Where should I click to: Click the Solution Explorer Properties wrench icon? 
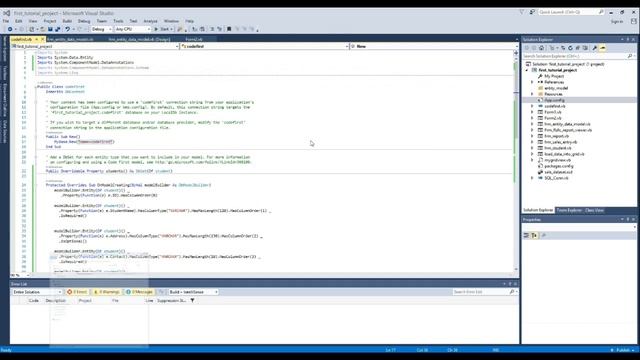point(595,48)
